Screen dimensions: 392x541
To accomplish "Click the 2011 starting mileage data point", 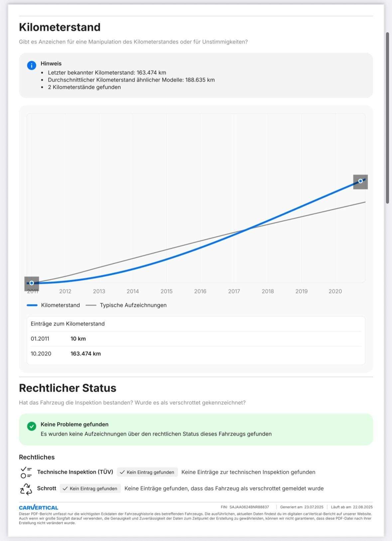I will (32, 283).
